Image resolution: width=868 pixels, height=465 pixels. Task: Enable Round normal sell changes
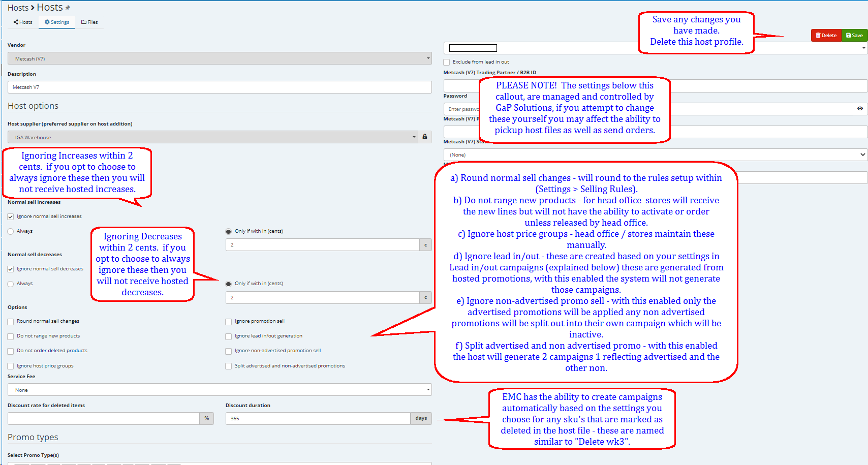point(10,322)
